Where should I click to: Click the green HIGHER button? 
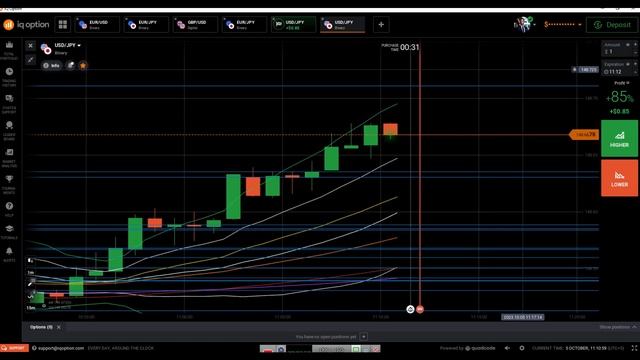[619, 138]
